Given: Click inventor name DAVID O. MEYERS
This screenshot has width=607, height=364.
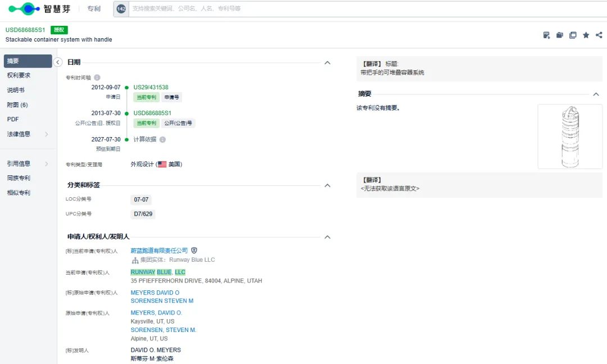Looking at the screenshot, I should 156,350.
